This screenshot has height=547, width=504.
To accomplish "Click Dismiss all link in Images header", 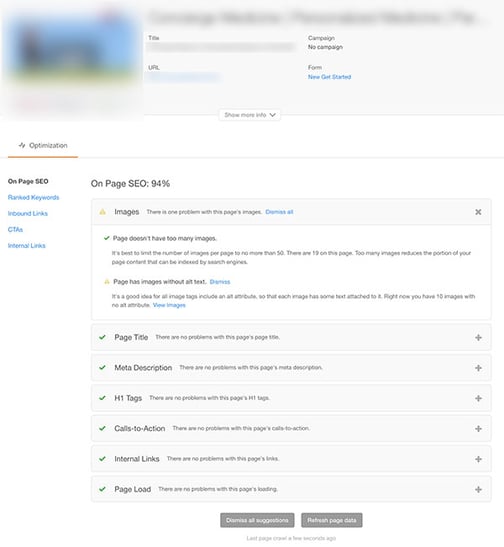I will pyautogui.click(x=279, y=212).
